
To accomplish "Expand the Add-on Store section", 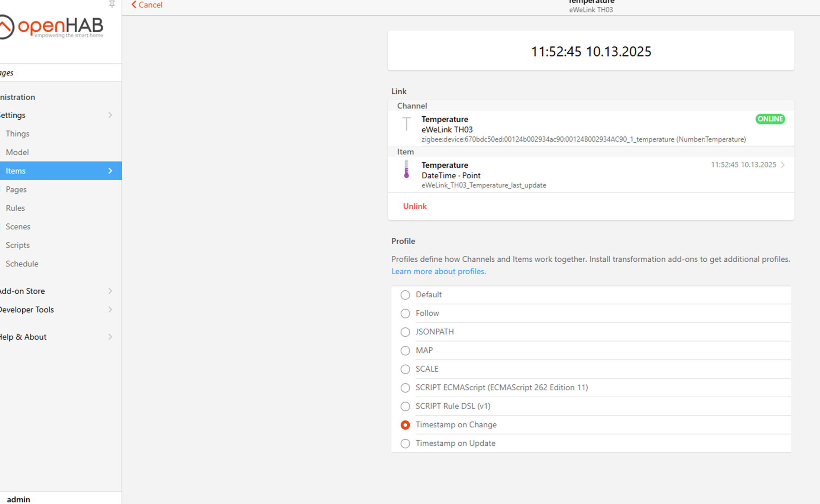I will (110, 291).
